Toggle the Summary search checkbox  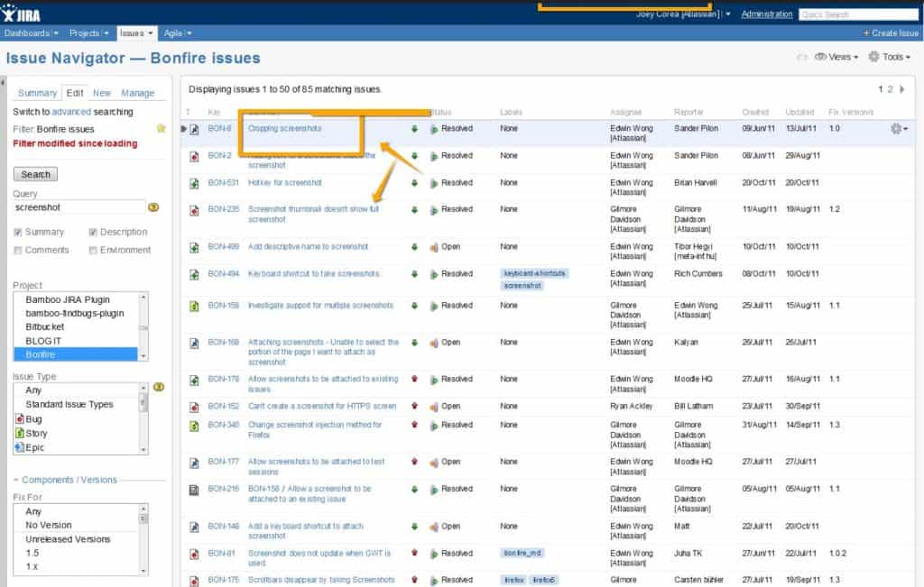click(18, 233)
